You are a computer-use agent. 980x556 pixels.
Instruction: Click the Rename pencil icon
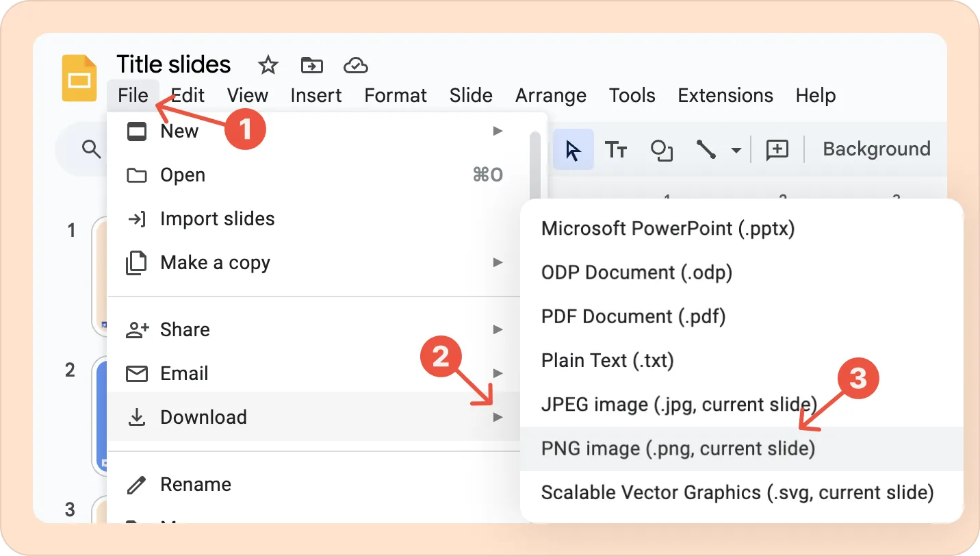[137, 485]
